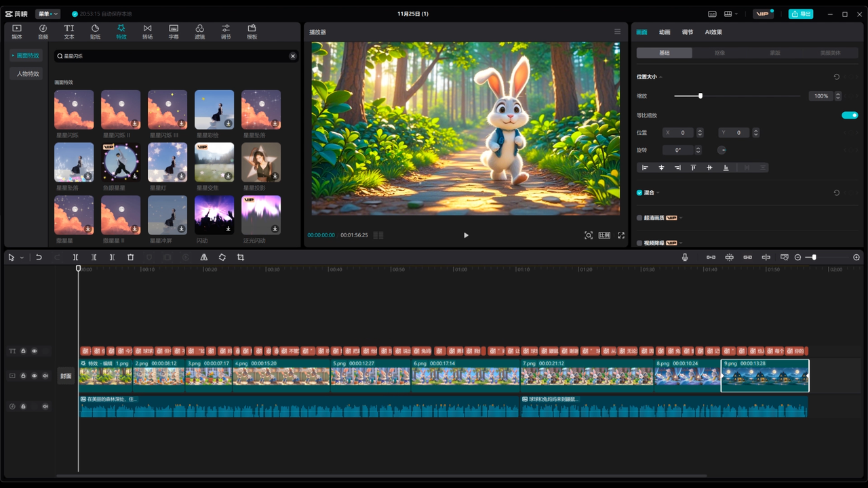The width and height of the screenshot is (868, 488).
Task: Click the VIP membership button
Action: point(764,14)
